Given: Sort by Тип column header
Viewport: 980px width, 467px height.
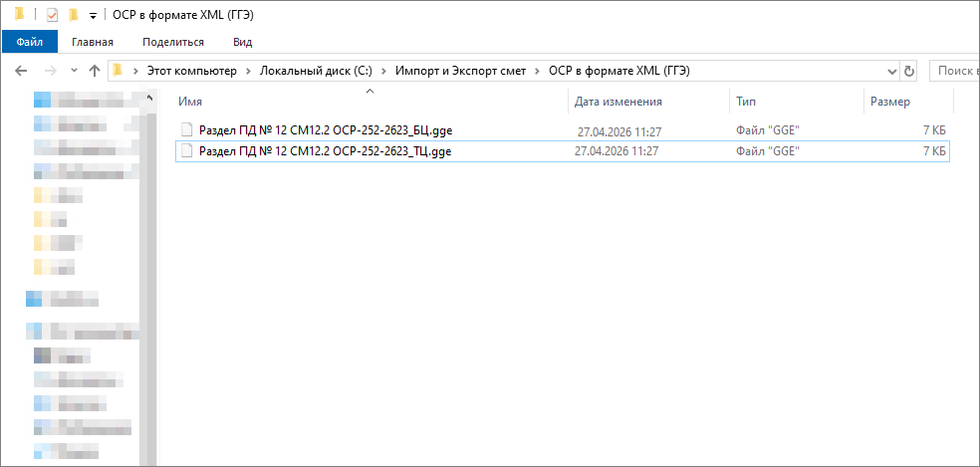Looking at the screenshot, I should pos(745,102).
